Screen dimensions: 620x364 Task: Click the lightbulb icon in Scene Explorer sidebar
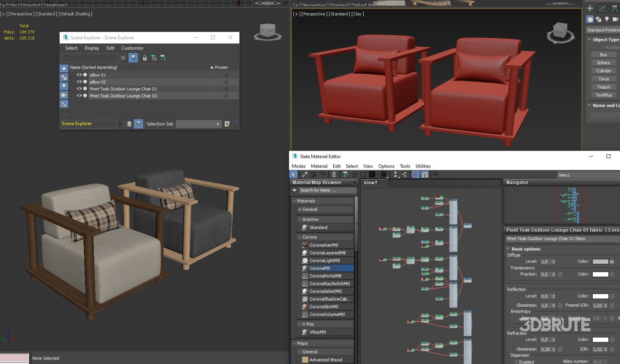(64, 86)
